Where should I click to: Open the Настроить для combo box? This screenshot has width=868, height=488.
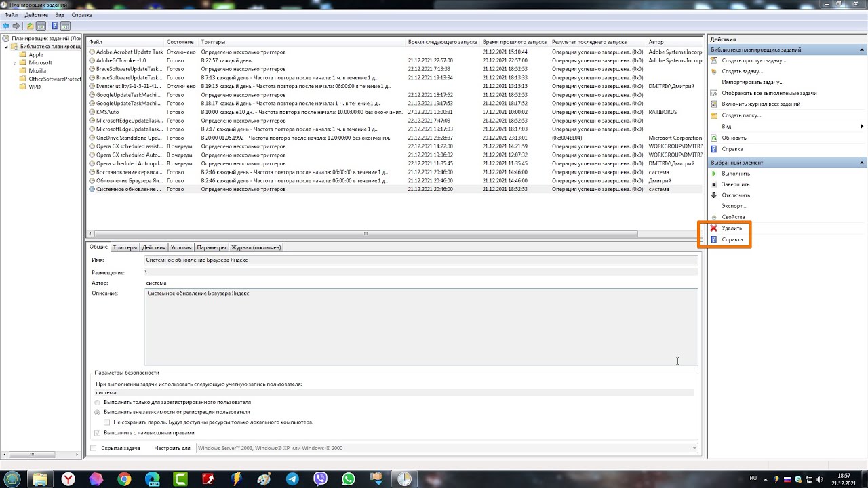click(x=447, y=448)
